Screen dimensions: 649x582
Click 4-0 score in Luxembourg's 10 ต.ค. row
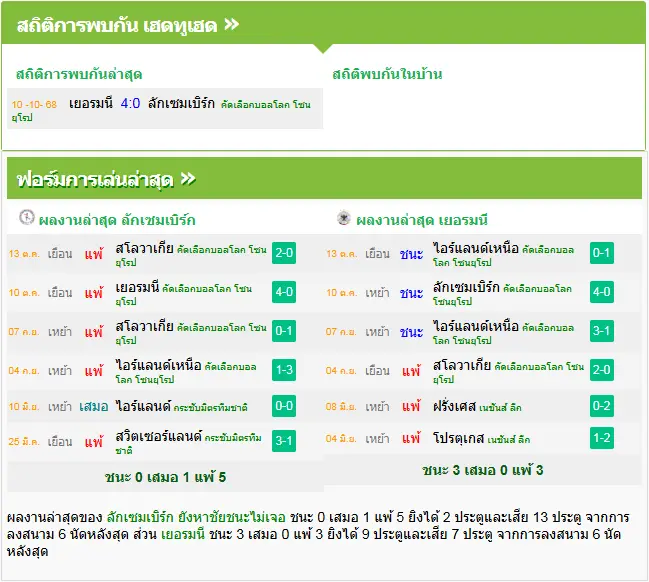pos(284,292)
